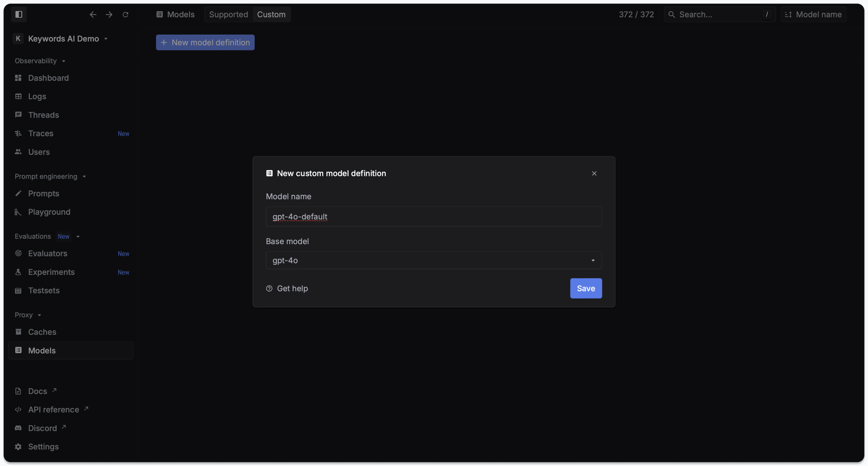The width and height of the screenshot is (868, 466).
Task: Open the Experiments page
Action: 71,272
